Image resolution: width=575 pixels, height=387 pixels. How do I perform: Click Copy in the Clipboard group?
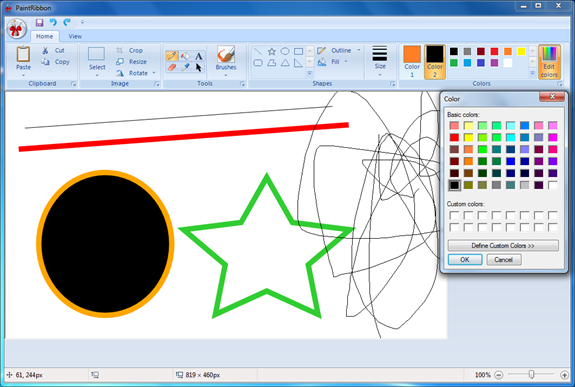click(x=55, y=62)
